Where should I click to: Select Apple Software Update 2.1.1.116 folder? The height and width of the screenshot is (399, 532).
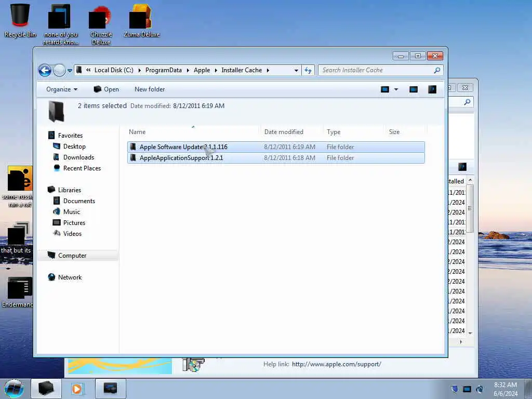[275, 147]
